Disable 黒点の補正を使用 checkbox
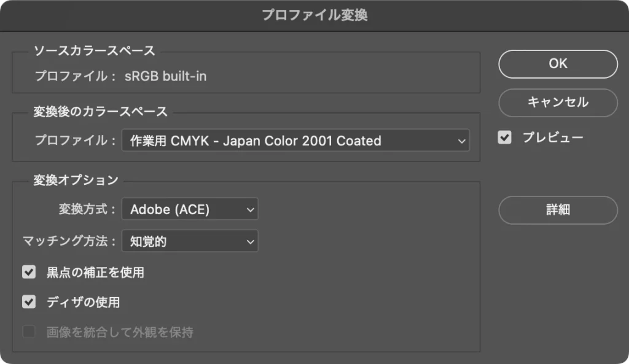 coord(29,272)
